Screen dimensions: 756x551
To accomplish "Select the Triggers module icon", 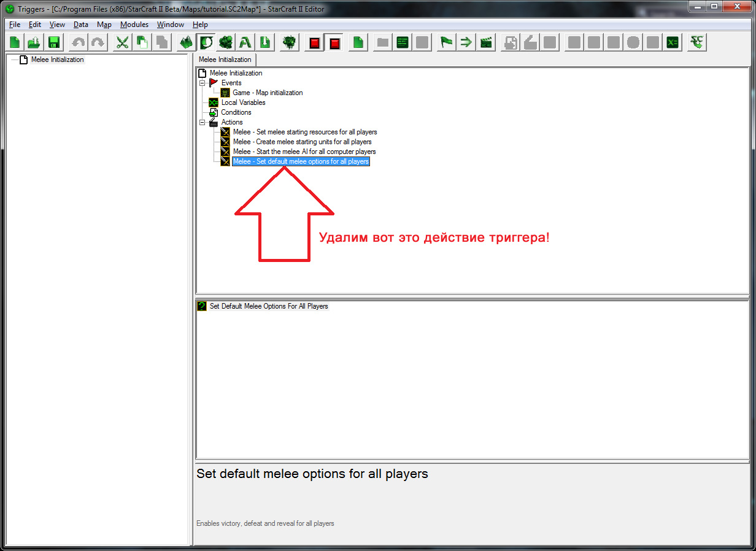I will pos(206,42).
